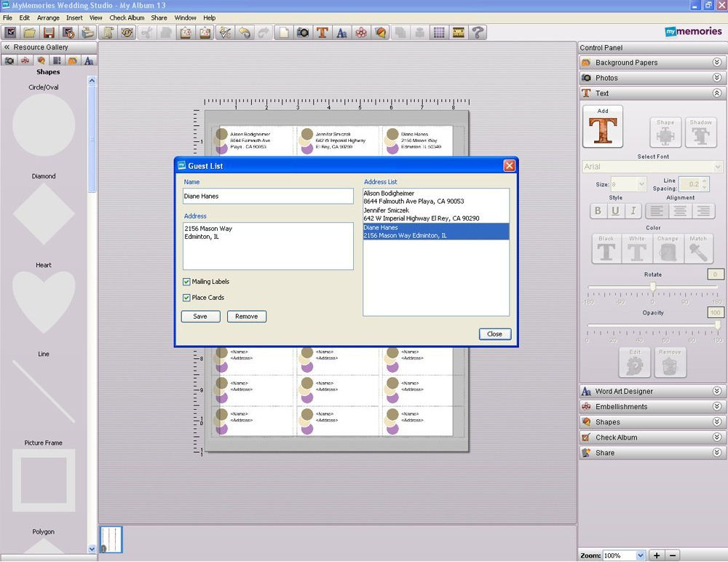This screenshot has width=728, height=562.
Task: Click the blue Aa word art toolbar icon
Action: [341, 33]
